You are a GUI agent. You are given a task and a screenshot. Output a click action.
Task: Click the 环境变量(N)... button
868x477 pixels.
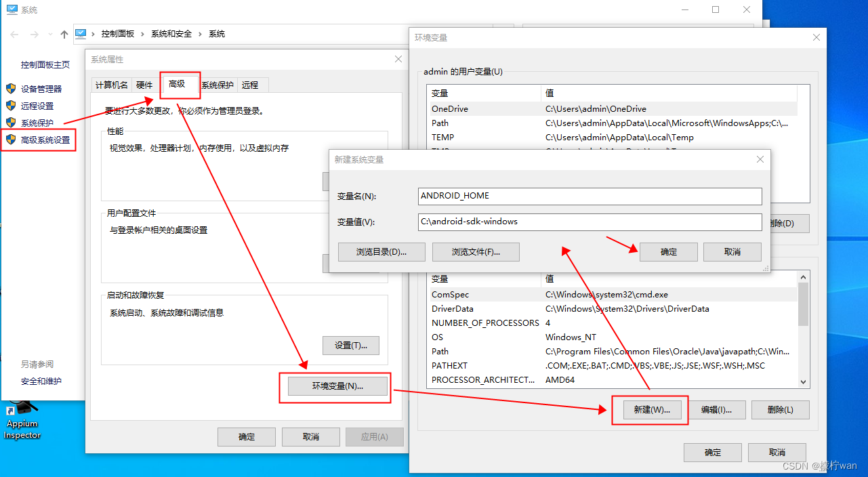pos(337,386)
